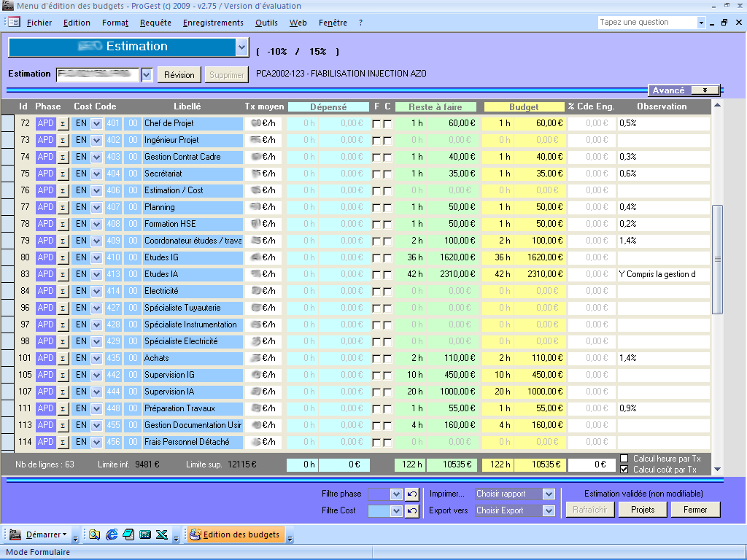The image size is (747, 560).
Task: Open the Requête menu
Action: click(x=155, y=23)
